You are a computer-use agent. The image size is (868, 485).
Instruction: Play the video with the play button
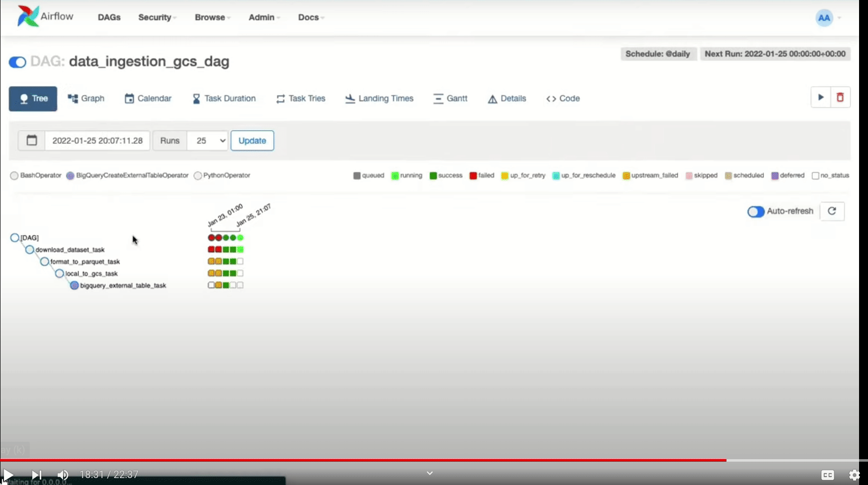(x=8, y=475)
